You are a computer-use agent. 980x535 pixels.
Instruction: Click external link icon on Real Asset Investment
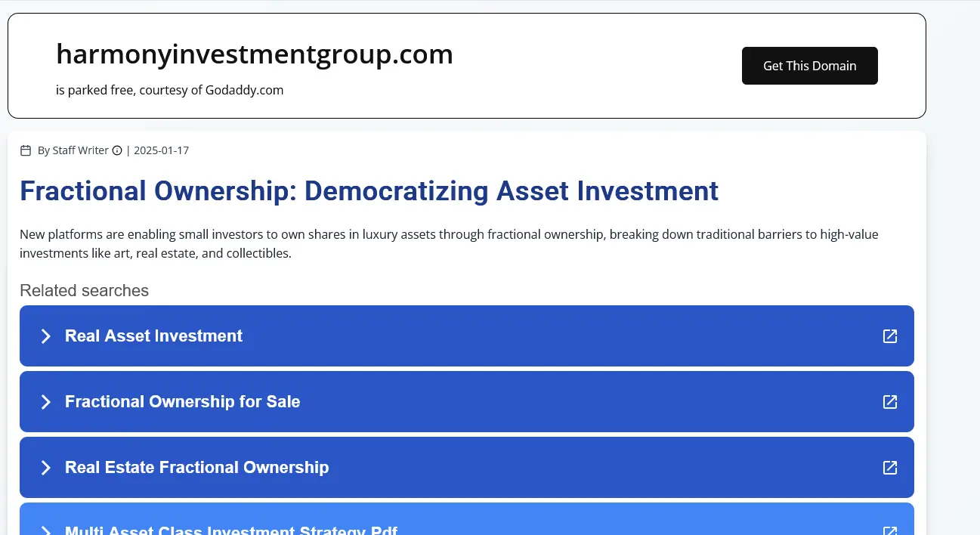(890, 336)
